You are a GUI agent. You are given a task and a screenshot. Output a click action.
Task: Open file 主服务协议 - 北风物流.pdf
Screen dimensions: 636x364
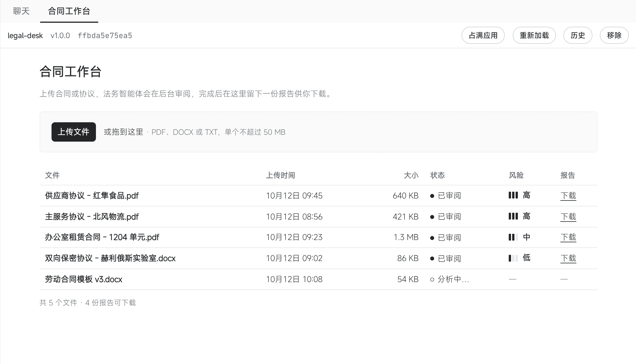92,217
